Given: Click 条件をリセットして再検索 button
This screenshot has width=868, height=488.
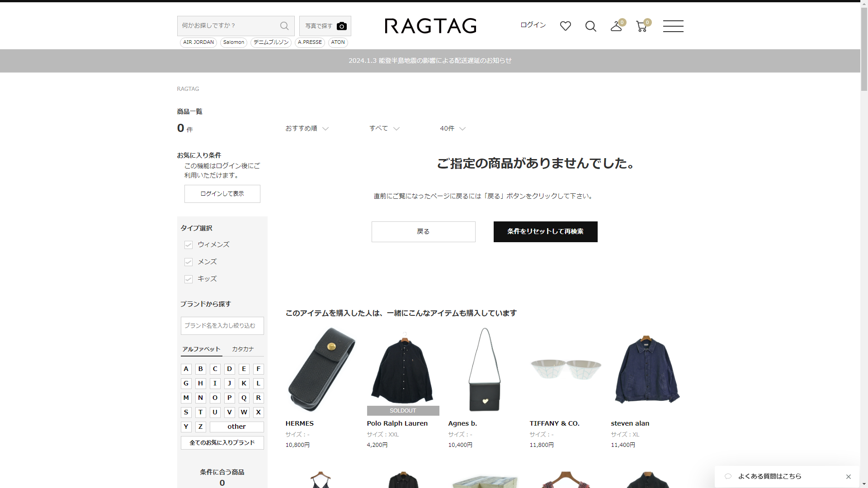Looking at the screenshot, I should point(545,232).
